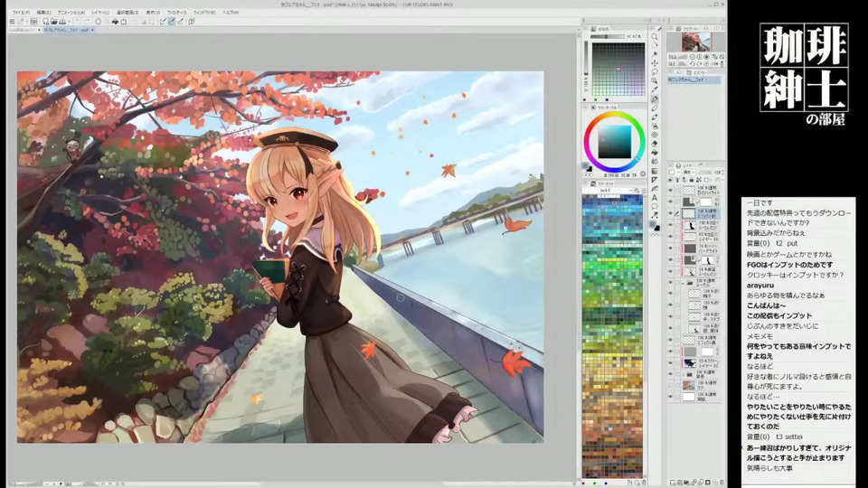The image size is (868, 488).
Task: Open the dropdown arrow next to Save icon
Action: point(69,22)
